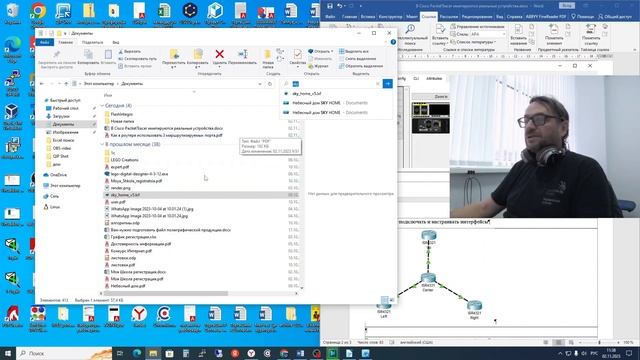The image size is (640, 360).
Task: Click Invert selection in Explorer ribbon
Action: pos(361,66)
